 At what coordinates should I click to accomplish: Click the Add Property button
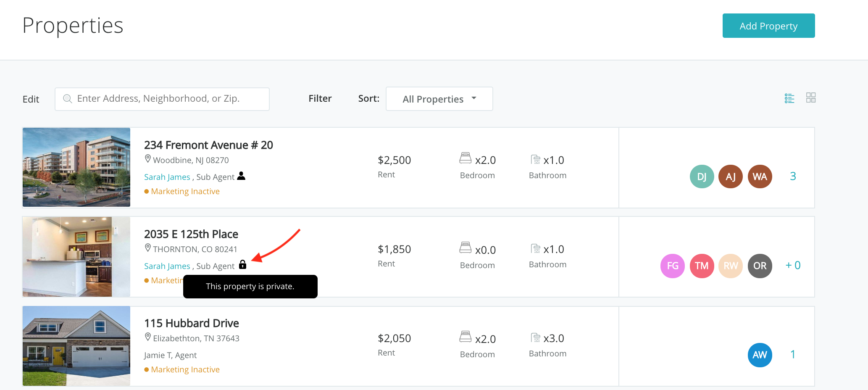(768, 26)
